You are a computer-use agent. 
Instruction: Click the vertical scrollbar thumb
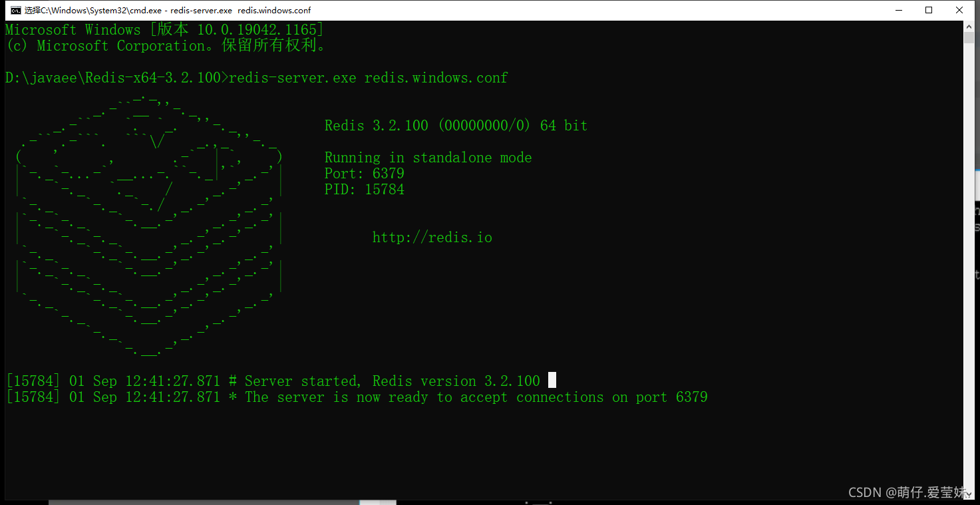coord(969,39)
